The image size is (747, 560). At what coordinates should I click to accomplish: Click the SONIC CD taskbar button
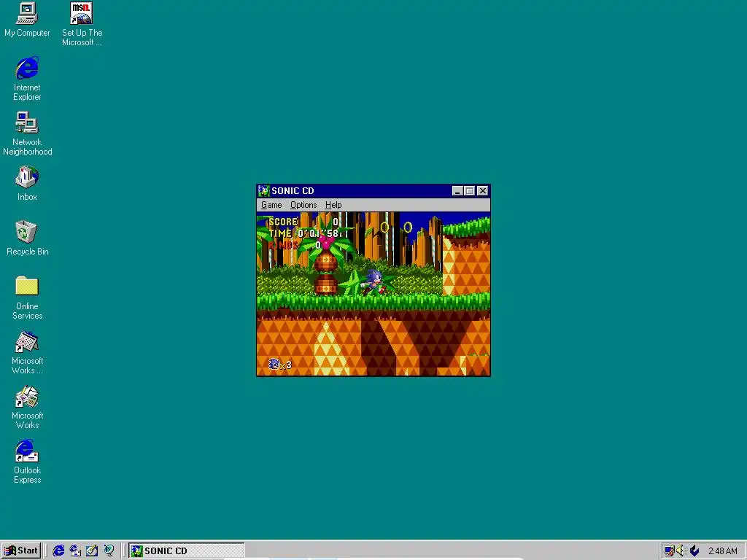point(186,551)
